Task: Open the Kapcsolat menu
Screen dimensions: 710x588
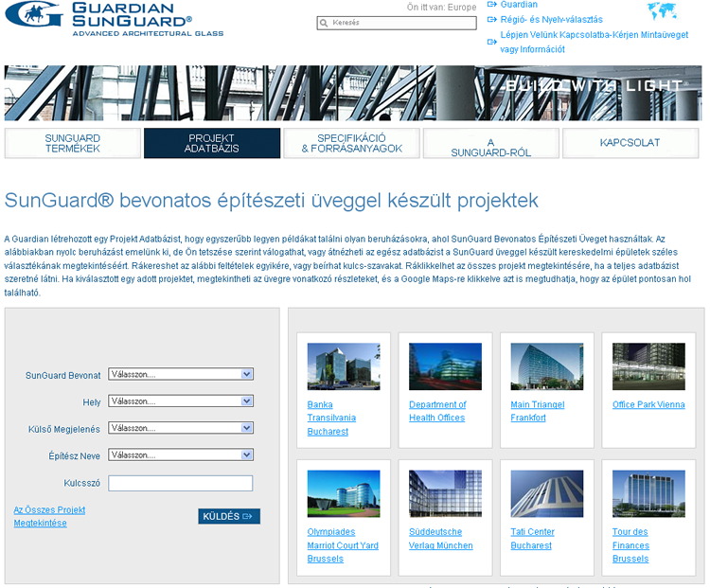Action: point(630,143)
